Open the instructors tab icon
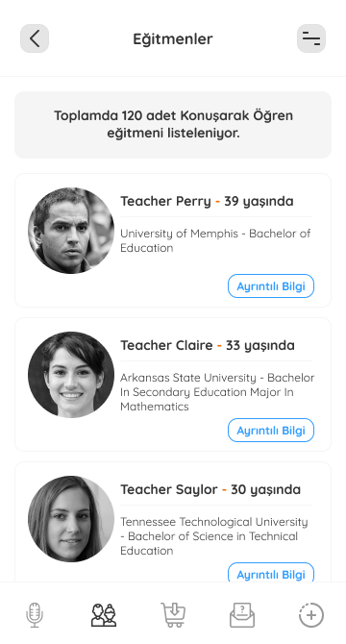The image size is (346, 644). coord(104,615)
